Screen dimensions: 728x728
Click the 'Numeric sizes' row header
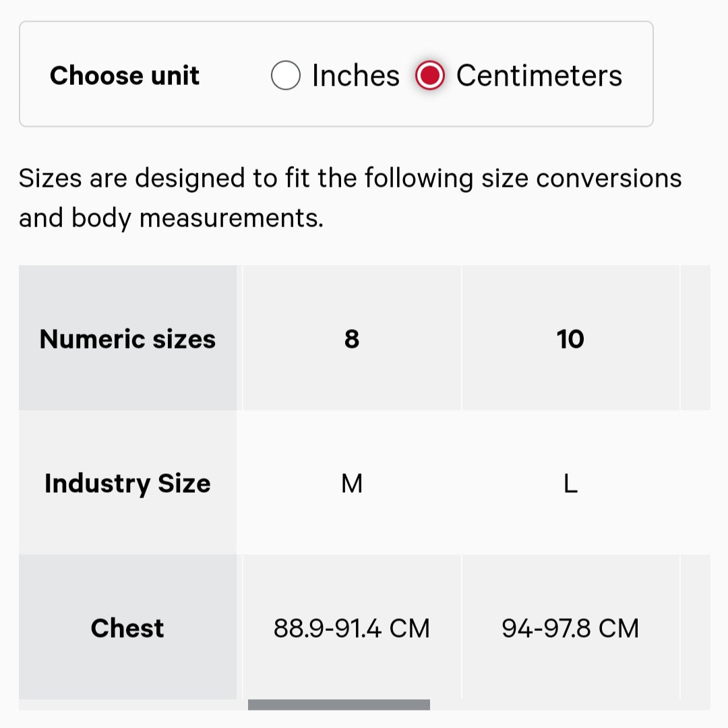[x=127, y=338]
